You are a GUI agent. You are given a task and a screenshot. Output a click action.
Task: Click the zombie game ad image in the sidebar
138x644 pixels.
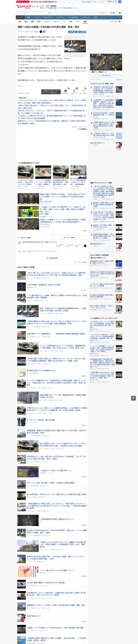click(x=106, y=62)
